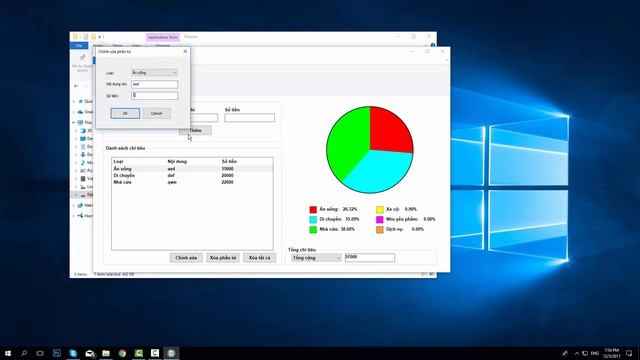Open Google Chrome from the taskbar
The image size is (640, 360).
tap(122, 353)
